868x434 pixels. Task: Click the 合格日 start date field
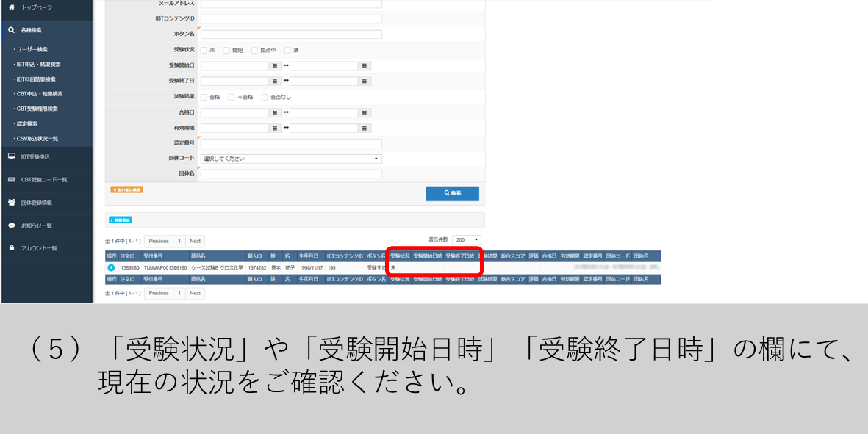[x=234, y=113]
